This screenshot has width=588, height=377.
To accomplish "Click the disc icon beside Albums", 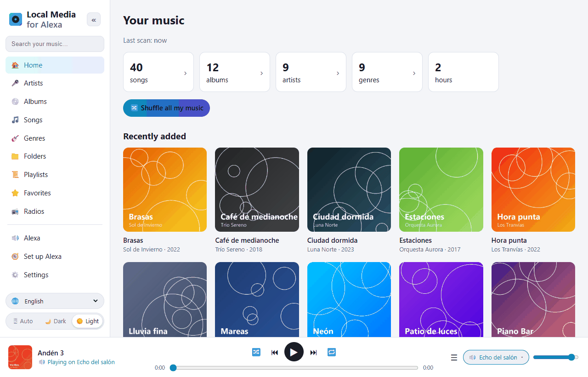I will point(15,102).
